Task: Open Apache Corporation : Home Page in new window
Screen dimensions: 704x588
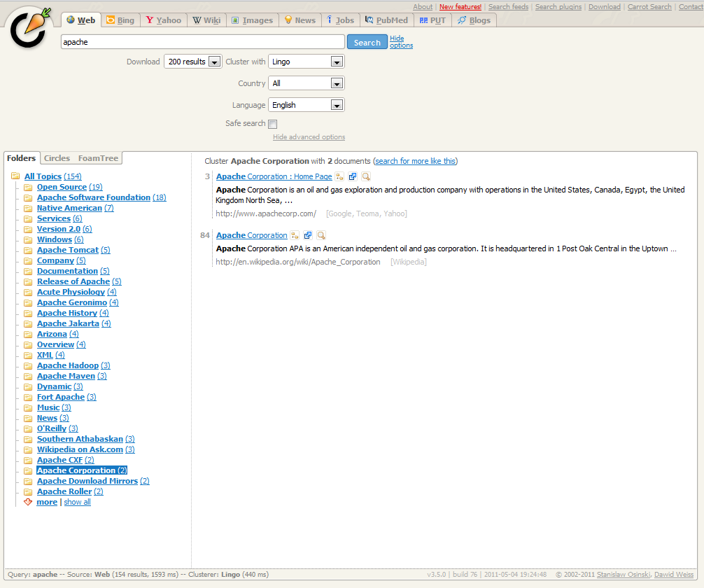Action: click(353, 176)
